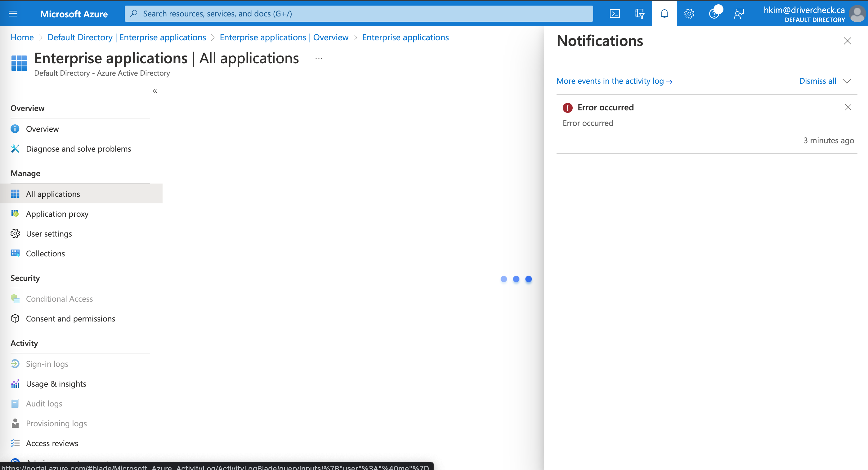Select All applications under Manage

click(x=53, y=193)
